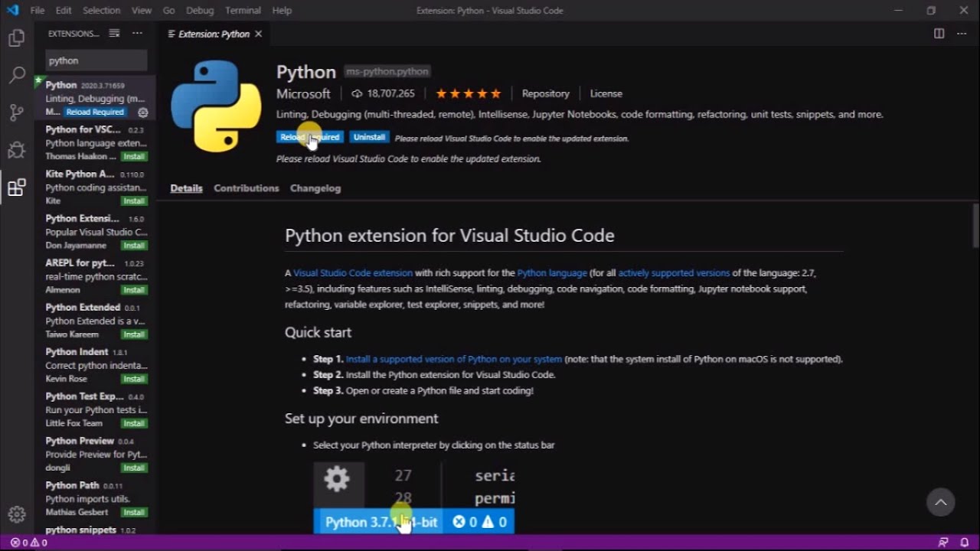Viewport: 980px width, 551px height.
Task: Open the Extensions panel more actions menu
Action: (137, 33)
